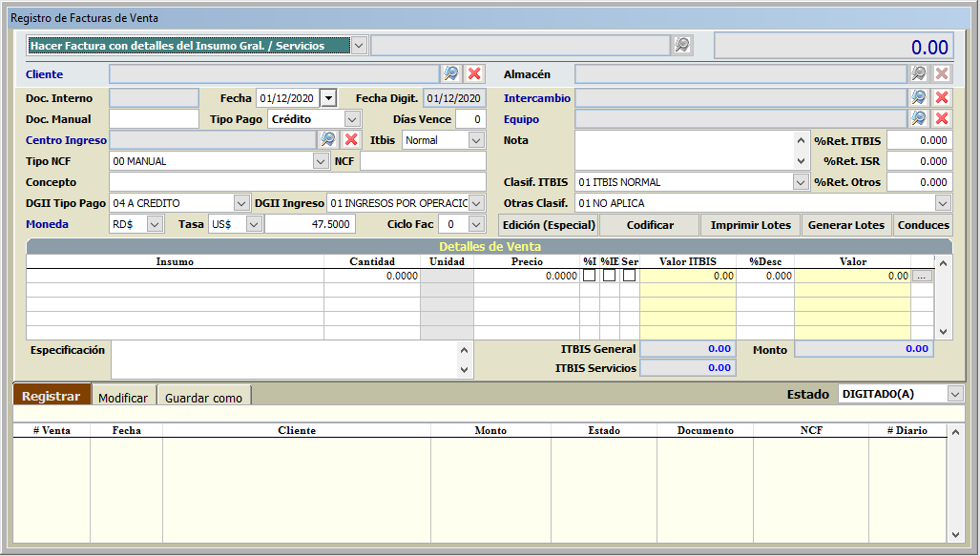
Task: Click the Imprimir Lotes button
Action: [751, 225]
